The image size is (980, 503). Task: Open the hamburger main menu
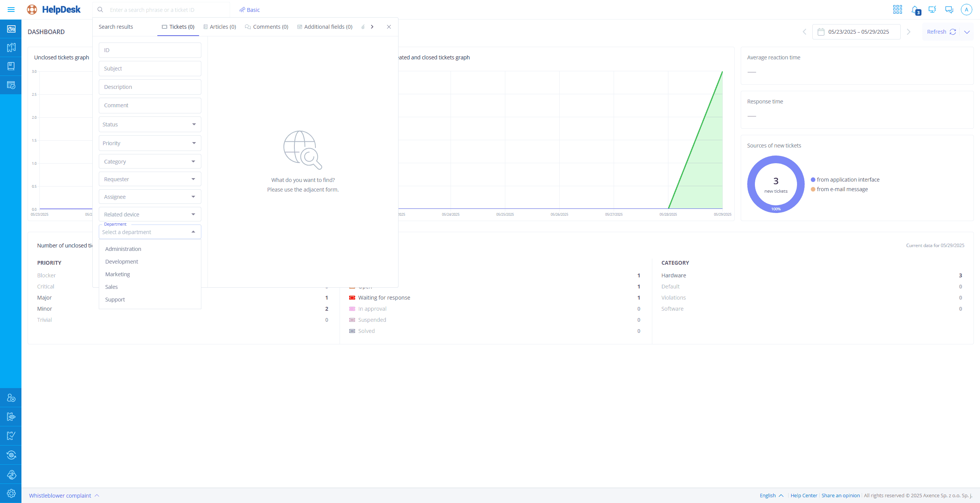[x=11, y=10]
